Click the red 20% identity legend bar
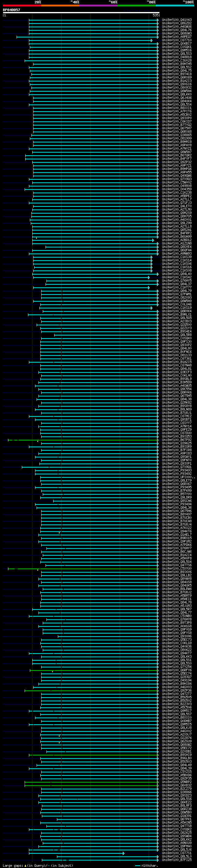This screenshot has height=868, width=197. (x=22, y=6)
